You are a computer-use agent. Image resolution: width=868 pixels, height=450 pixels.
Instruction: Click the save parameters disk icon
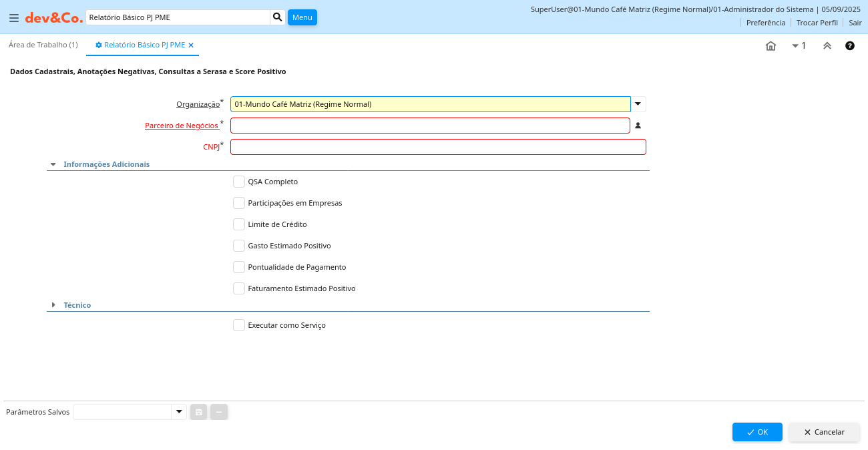198,412
